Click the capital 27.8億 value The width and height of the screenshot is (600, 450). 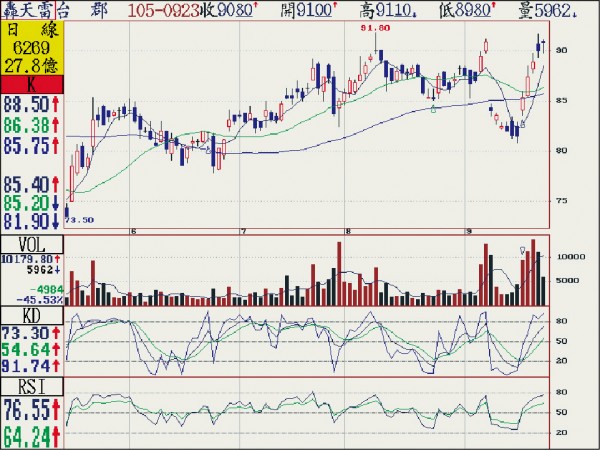coord(31,65)
